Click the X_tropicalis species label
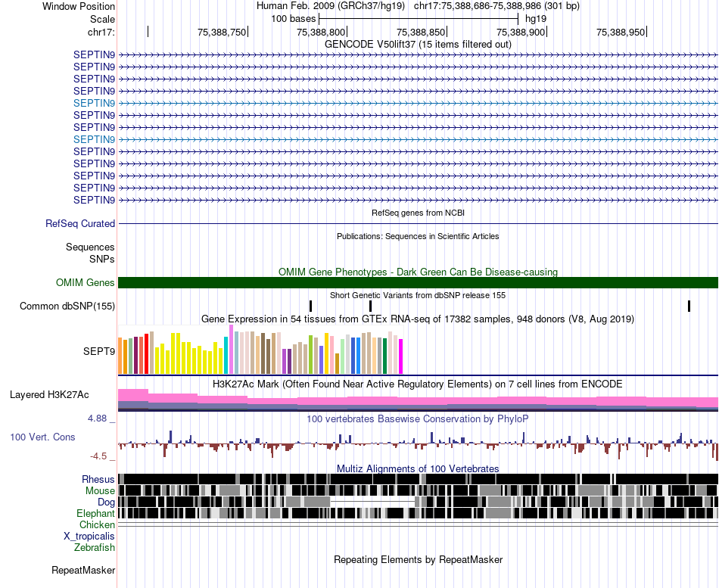This screenshot has width=719, height=588. pos(89,537)
